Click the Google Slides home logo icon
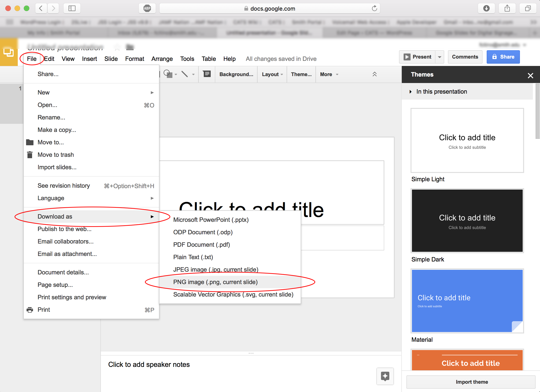 click(9, 52)
